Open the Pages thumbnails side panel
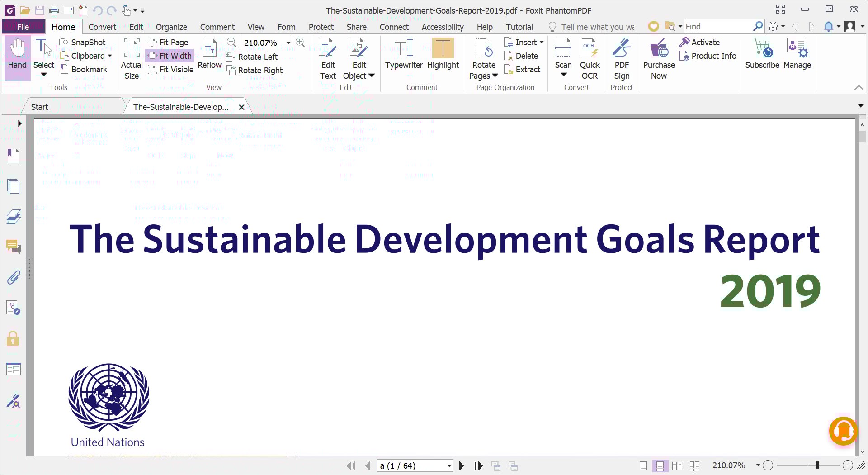The width and height of the screenshot is (868, 475). pyautogui.click(x=13, y=186)
